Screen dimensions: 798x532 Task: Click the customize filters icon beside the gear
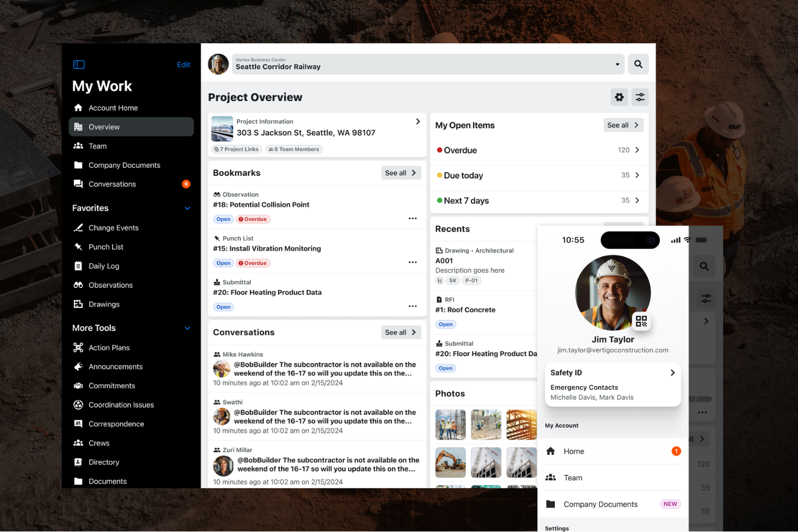click(640, 97)
